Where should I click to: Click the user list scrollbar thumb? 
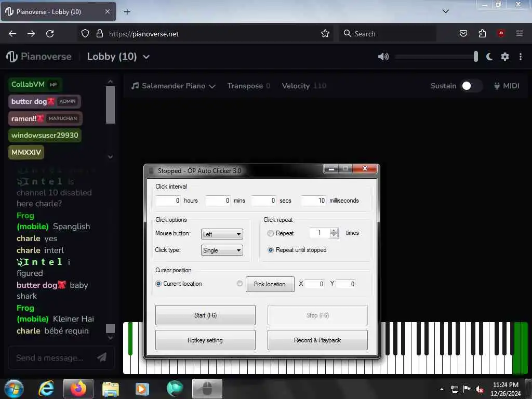pyautogui.click(x=110, y=105)
